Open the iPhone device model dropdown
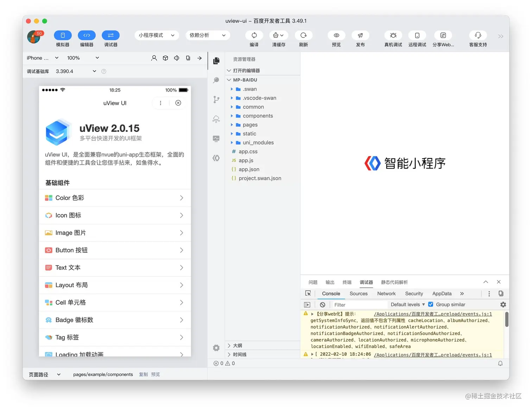Screen dimensions: 532x410 tap(43, 58)
